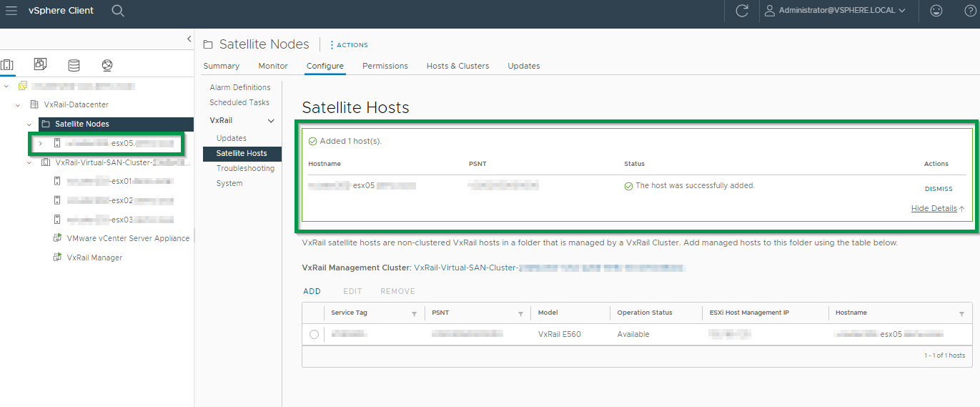Open Alarm Definitions in Configure menu
The width and height of the screenshot is (980, 407).
(240, 87)
